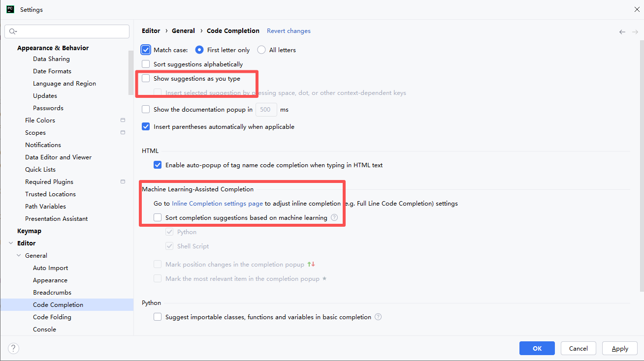Navigate back with left arrow icon
This screenshot has height=361, width=644.
(622, 31)
